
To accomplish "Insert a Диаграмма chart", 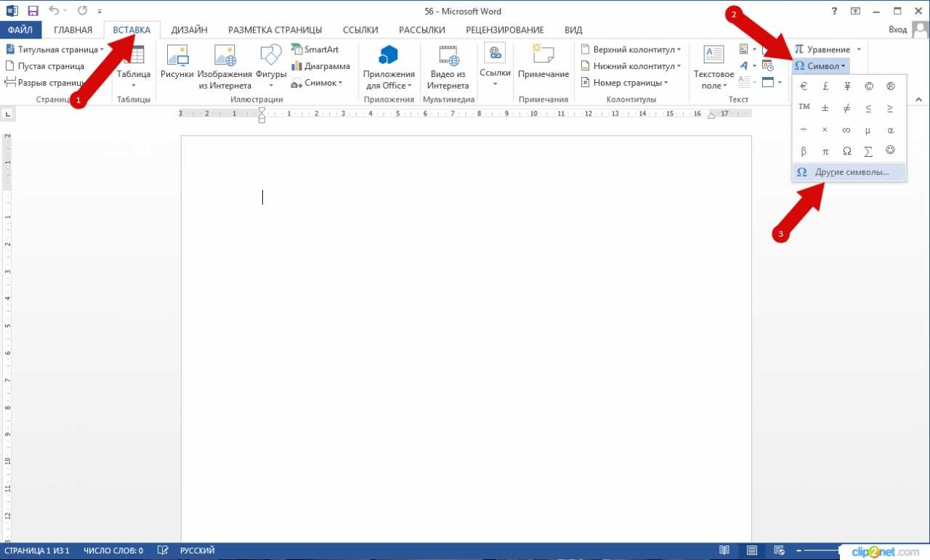I will click(x=320, y=66).
